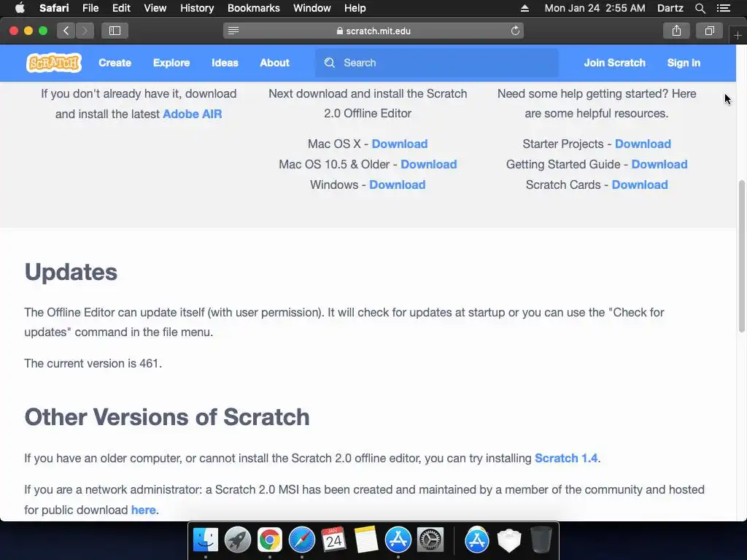This screenshot has height=560, width=747.
Task: Click Sign in
Action: pos(684,63)
